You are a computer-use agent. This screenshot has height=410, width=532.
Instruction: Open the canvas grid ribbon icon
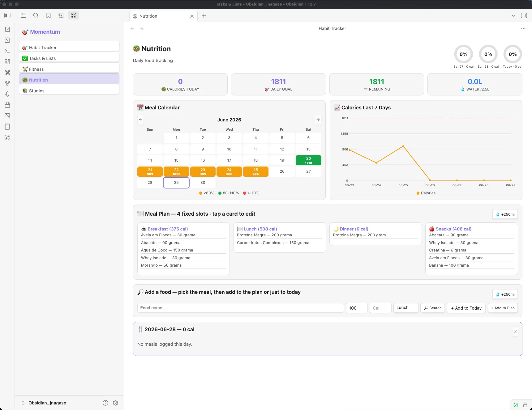click(x=7, y=62)
